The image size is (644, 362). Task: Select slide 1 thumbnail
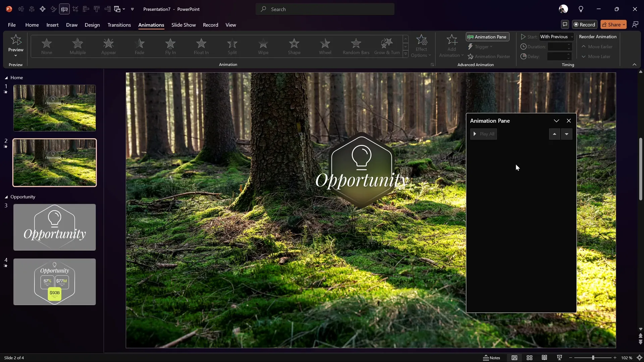(x=54, y=108)
